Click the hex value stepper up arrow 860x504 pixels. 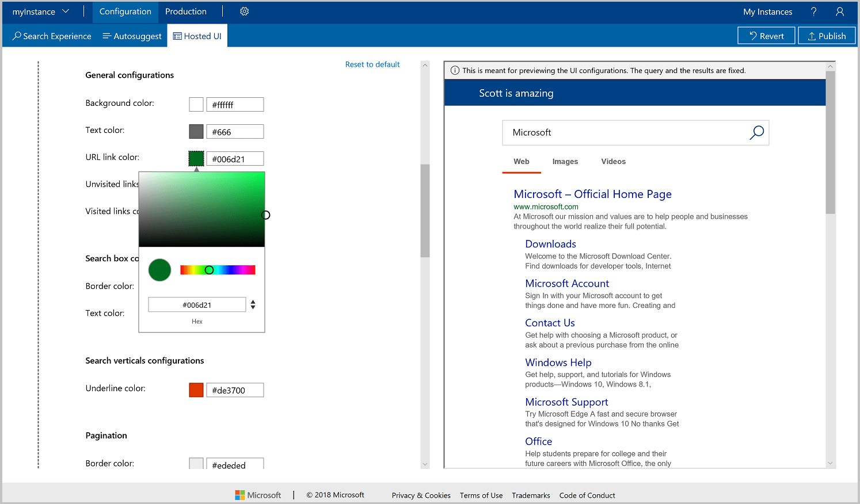coord(253,301)
